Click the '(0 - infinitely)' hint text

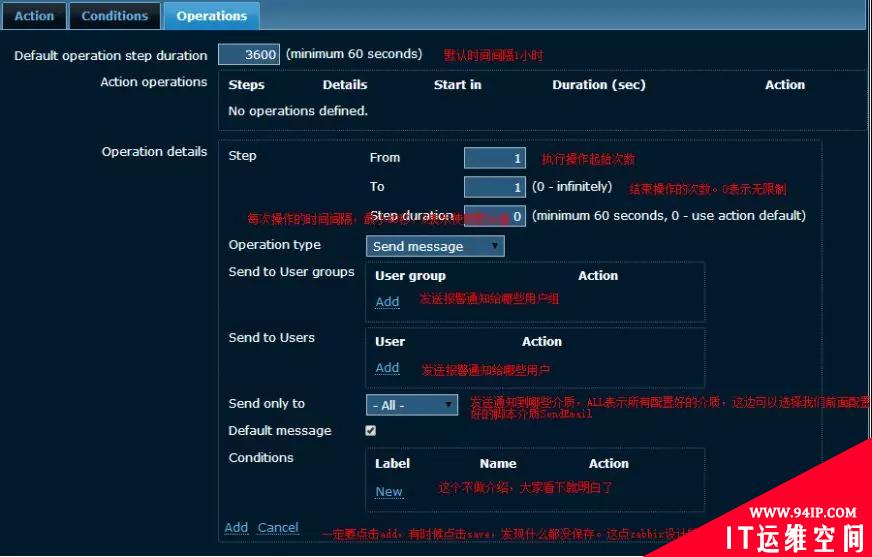point(572,187)
